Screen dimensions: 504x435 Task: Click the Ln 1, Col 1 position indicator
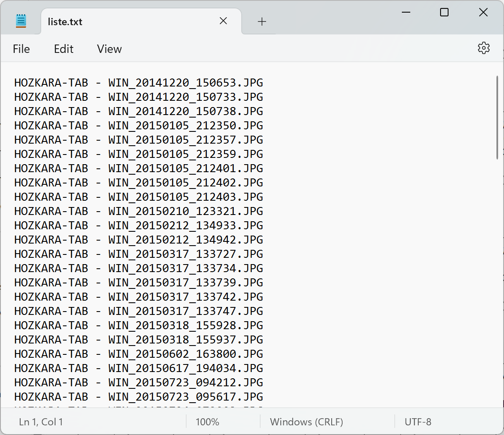pyautogui.click(x=41, y=422)
